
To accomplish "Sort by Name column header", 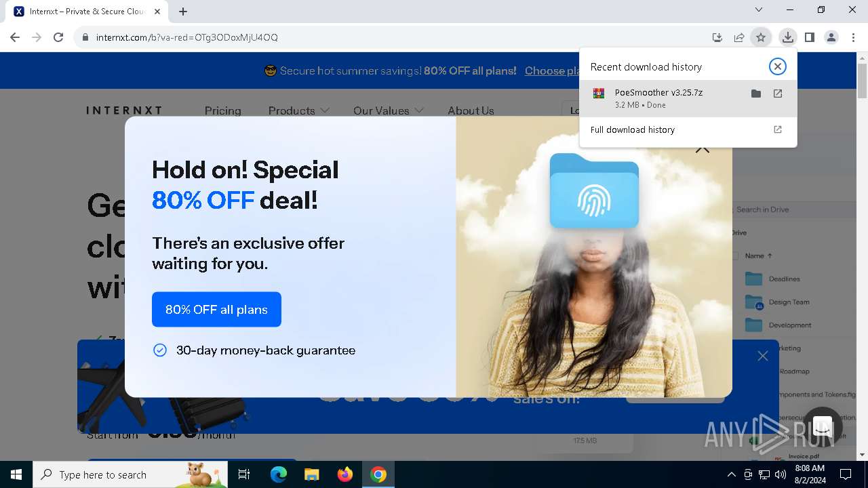I will tap(758, 256).
